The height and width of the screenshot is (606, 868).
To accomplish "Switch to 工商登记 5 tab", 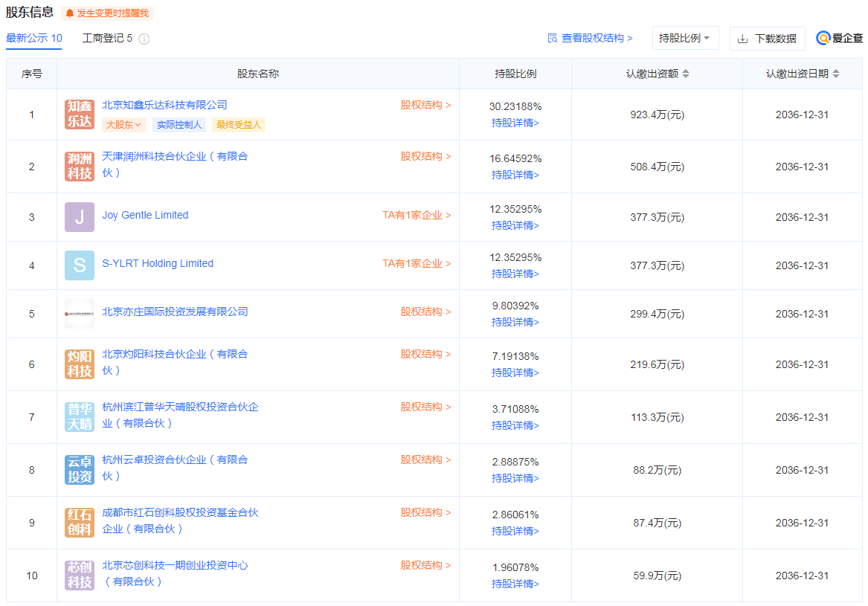I will pyautogui.click(x=107, y=38).
